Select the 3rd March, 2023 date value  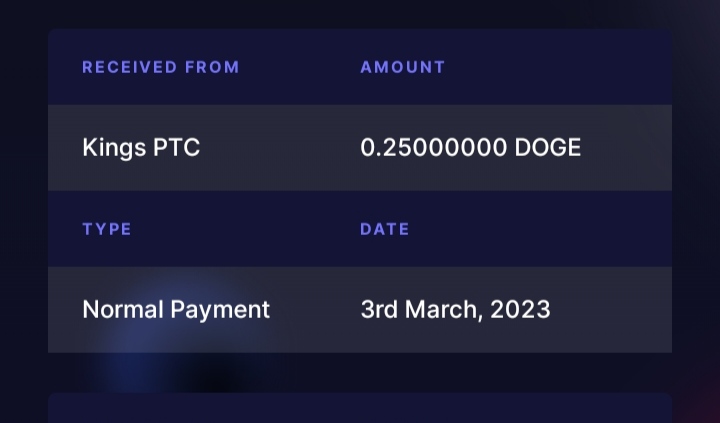click(456, 310)
